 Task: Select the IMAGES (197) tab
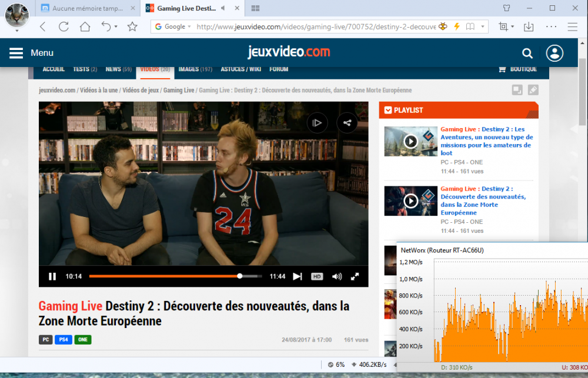(x=195, y=69)
